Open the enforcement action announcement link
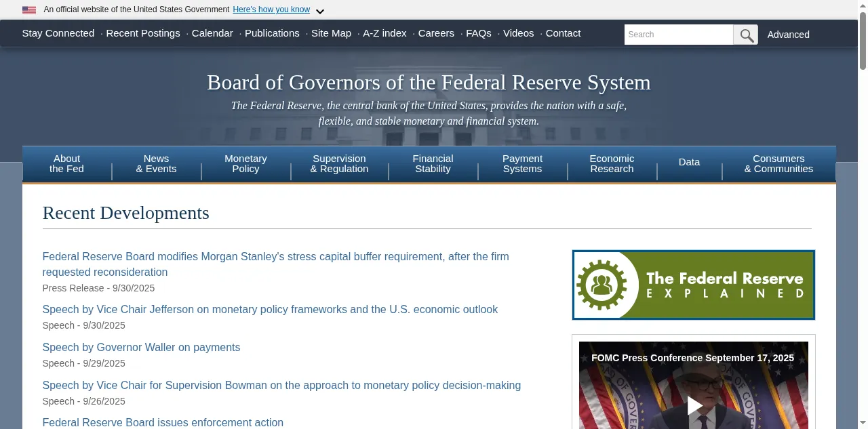868x429 pixels. [163, 423]
